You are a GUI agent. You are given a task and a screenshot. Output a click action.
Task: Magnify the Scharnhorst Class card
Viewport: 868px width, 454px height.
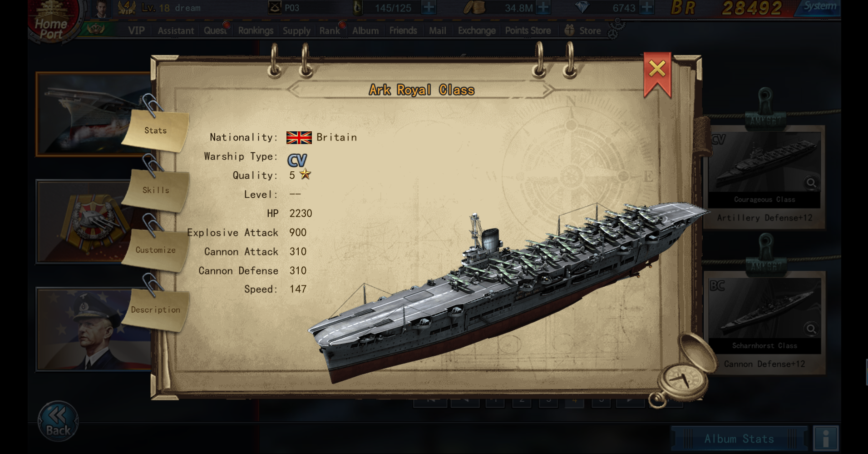click(811, 329)
